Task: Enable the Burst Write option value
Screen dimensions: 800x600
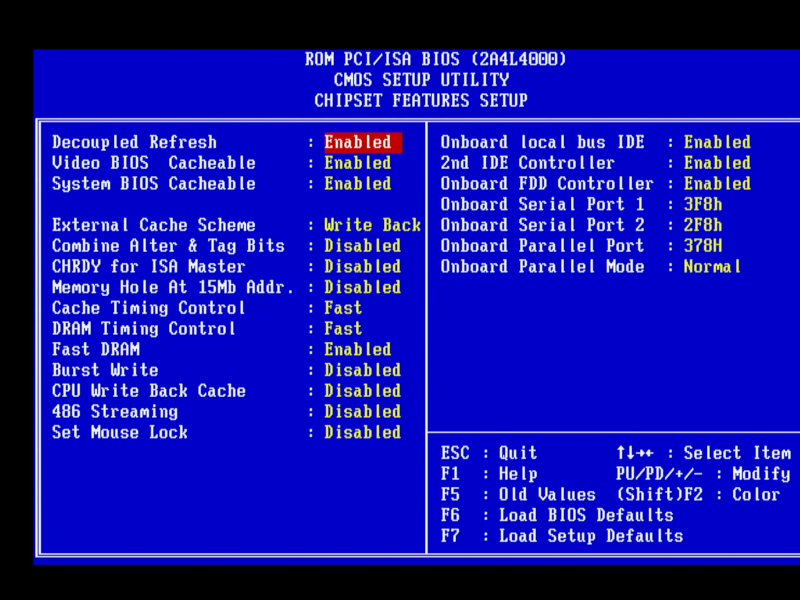Action: click(362, 370)
